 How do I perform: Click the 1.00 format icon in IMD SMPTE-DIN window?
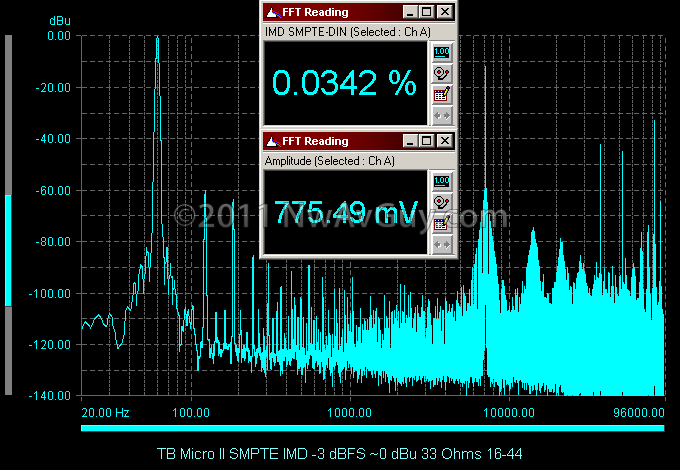(441, 52)
